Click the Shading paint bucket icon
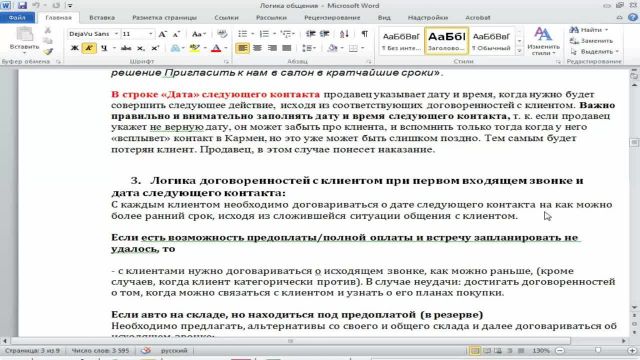 333,48
